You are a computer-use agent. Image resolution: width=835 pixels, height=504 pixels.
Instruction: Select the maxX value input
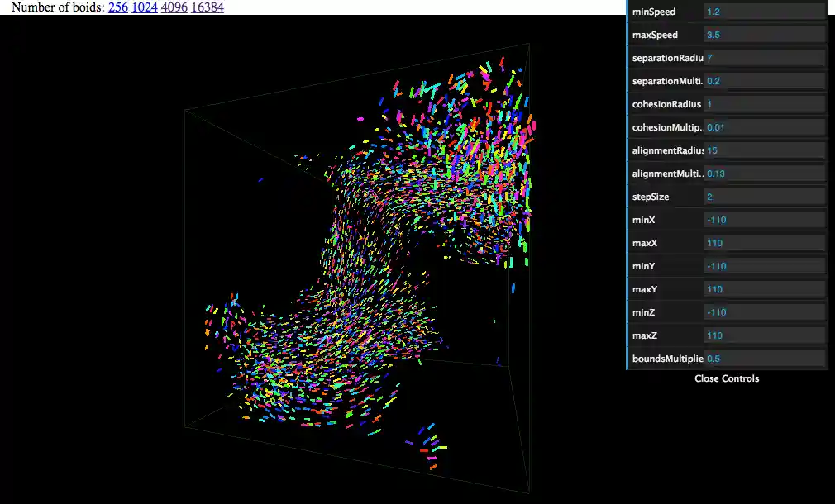point(764,244)
